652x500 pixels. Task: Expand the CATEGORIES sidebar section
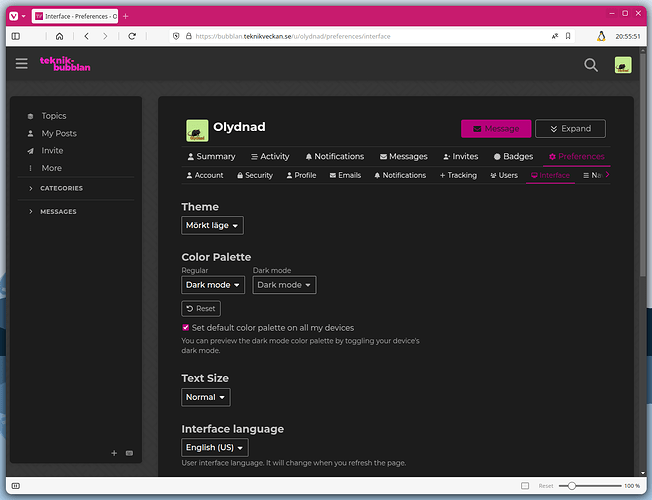(x=62, y=188)
